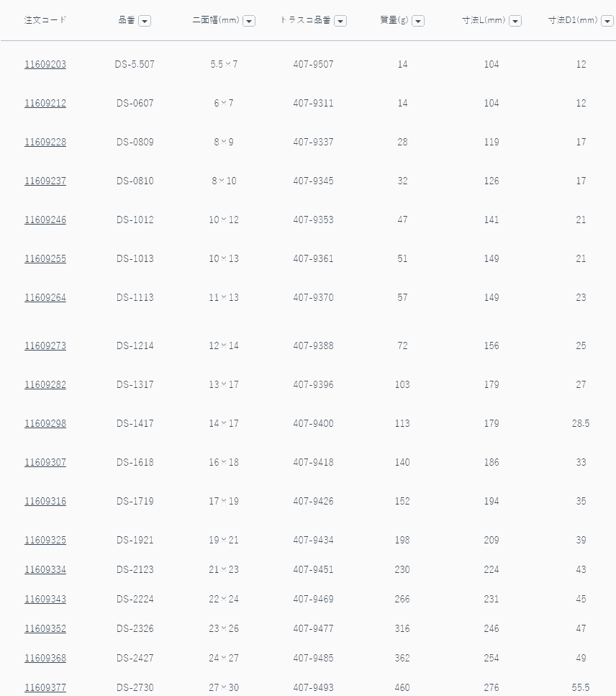Select the DS-1417 part number cell
616x696 pixels.
(135, 423)
